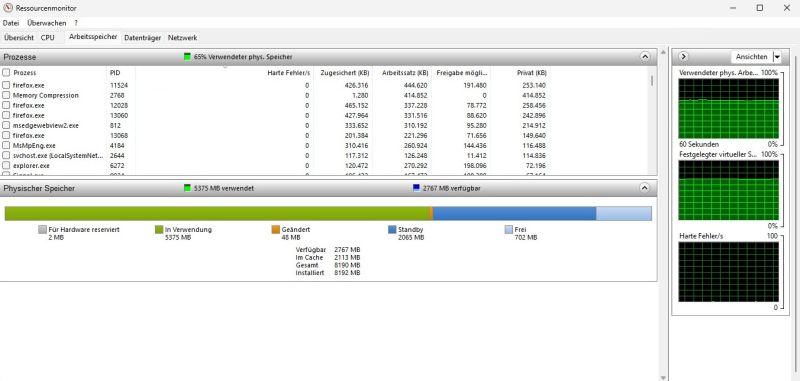Check the Memory Compression process checkbox
The image size is (800, 381).
pos(6,95)
